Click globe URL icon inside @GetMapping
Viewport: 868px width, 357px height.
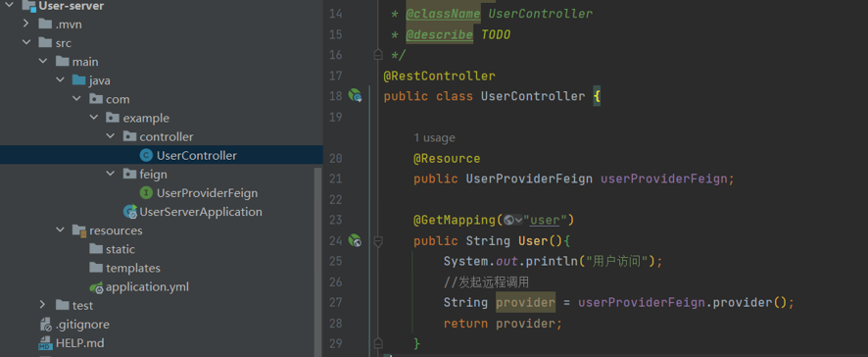[x=508, y=220]
